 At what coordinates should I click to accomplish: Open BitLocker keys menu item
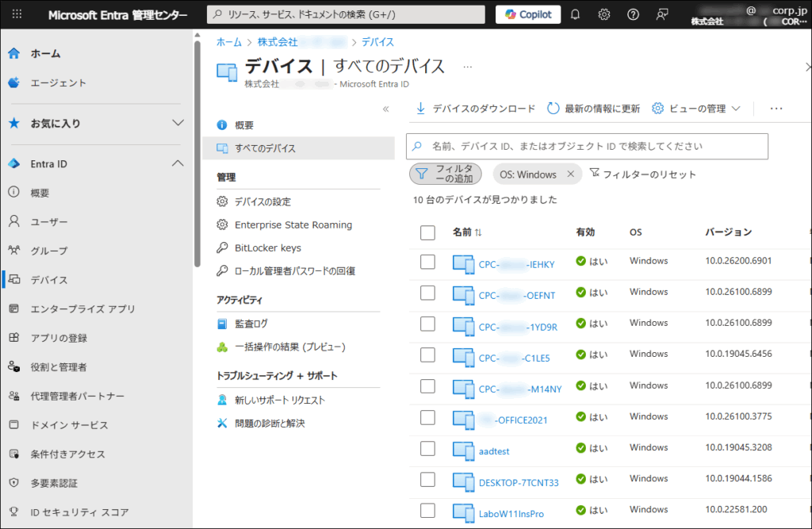267,247
